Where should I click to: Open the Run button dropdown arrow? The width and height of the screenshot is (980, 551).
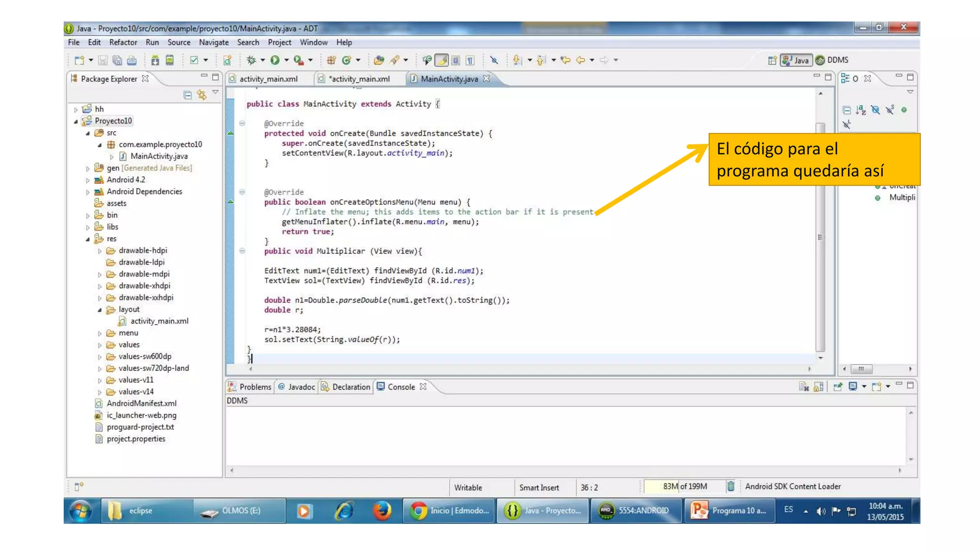click(286, 60)
